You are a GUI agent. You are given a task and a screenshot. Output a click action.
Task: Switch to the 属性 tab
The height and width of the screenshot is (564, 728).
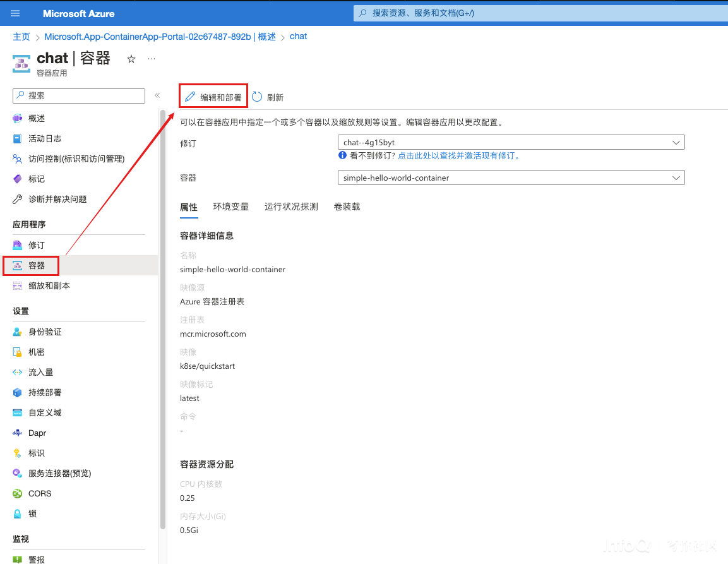point(189,207)
